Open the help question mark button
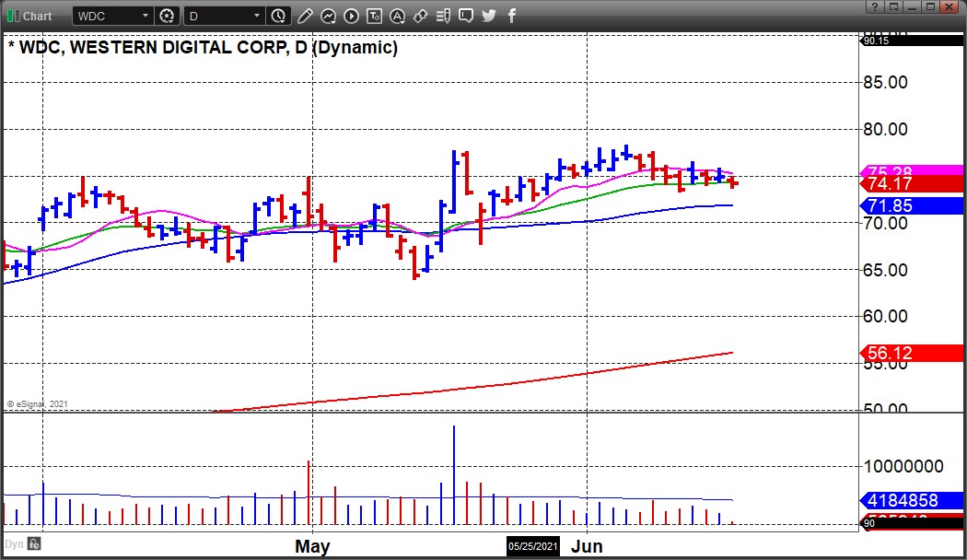The height and width of the screenshot is (560, 967). click(875, 6)
